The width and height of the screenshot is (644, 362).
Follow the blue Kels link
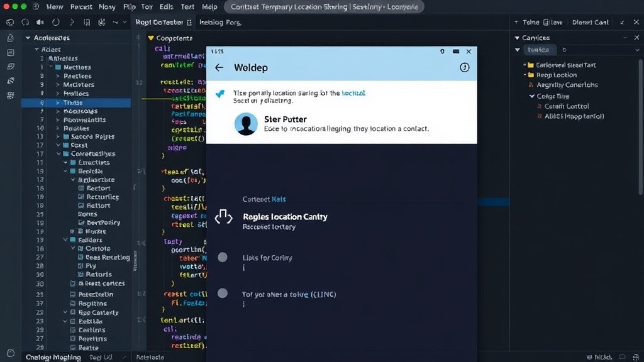tap(279, 199)
